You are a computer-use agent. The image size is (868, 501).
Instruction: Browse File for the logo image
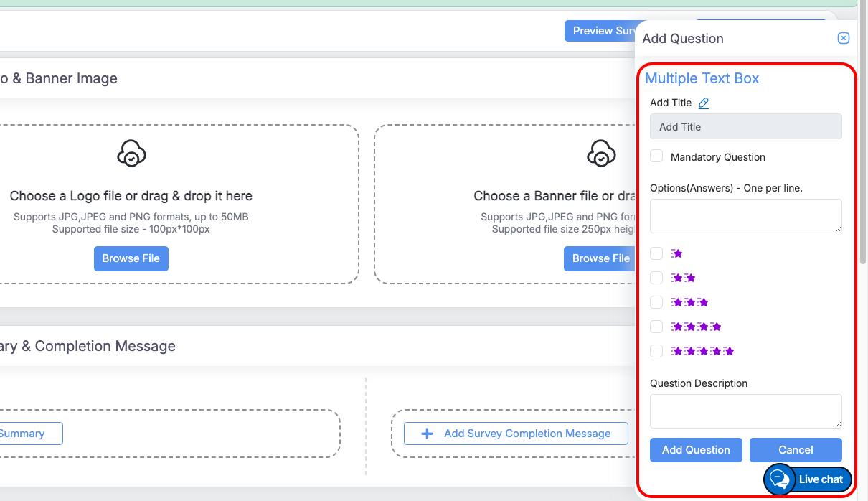[131, 258]
